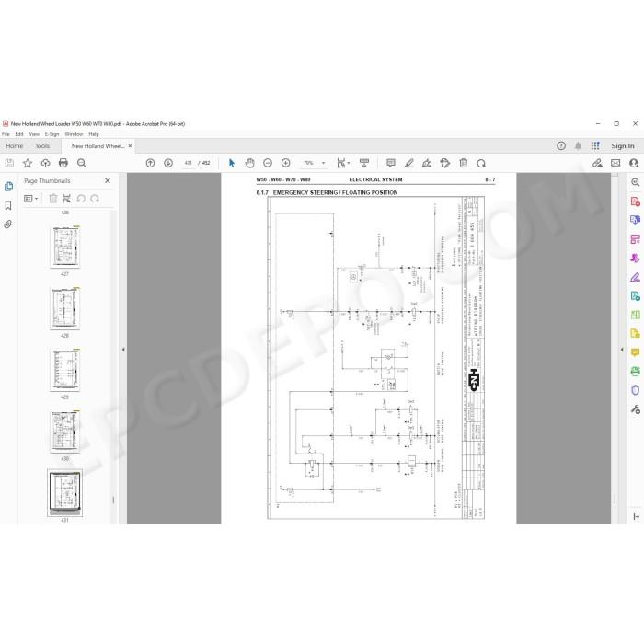Click the page number input field
Image resolution: width=644 pixels, height=644 pixels.
point(188,163)
